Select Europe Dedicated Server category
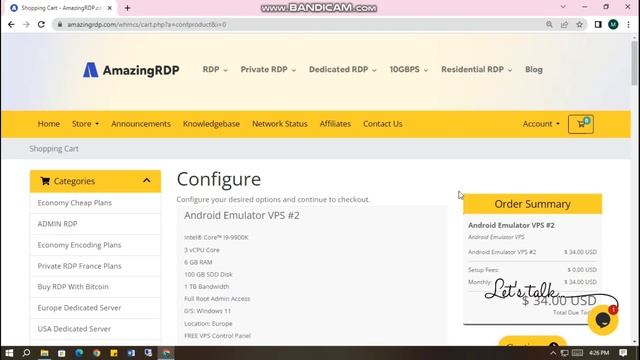 [95, 308]
